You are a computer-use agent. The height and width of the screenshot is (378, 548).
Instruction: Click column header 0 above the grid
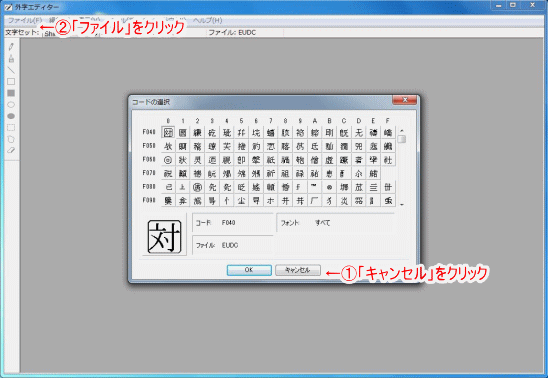168,121
